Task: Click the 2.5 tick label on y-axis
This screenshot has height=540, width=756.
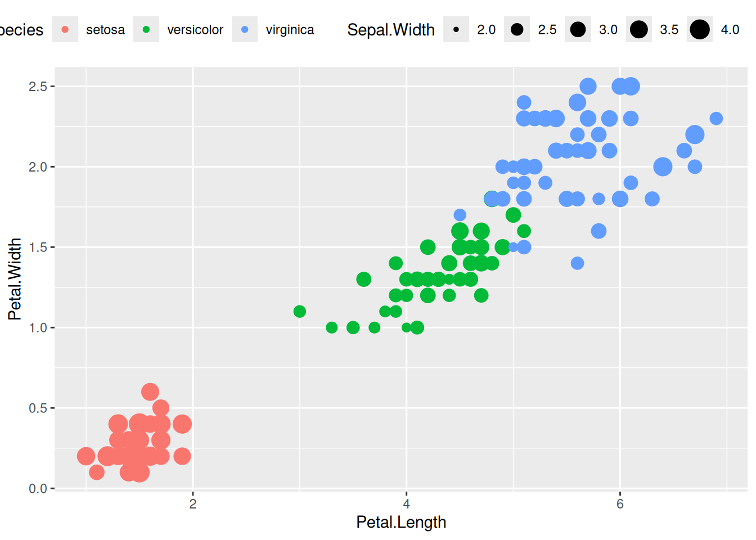Action: (38, 87)
